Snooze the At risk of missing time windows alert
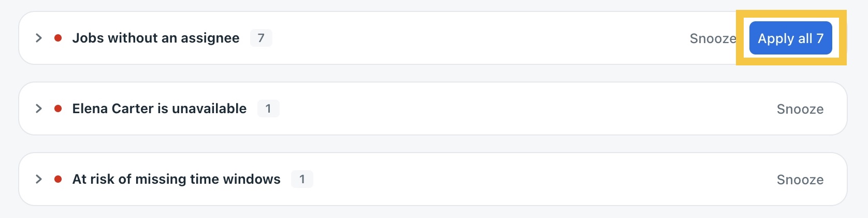 click(800, 180)
